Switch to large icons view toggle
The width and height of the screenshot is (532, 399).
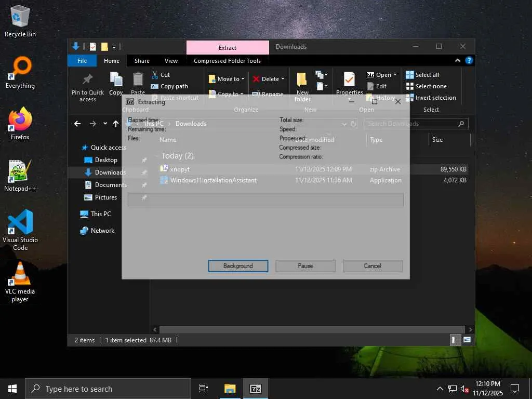467,340
